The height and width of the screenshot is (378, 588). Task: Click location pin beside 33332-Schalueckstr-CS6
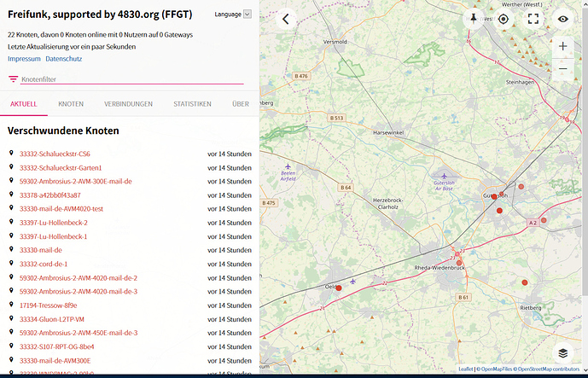(x=11, y=153)
